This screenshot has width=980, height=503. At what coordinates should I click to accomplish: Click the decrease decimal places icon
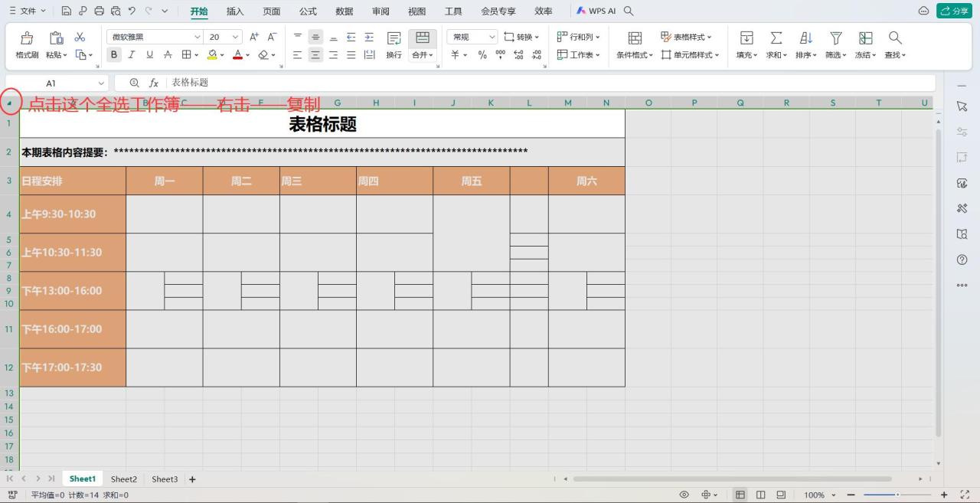(x=537, y=54)
